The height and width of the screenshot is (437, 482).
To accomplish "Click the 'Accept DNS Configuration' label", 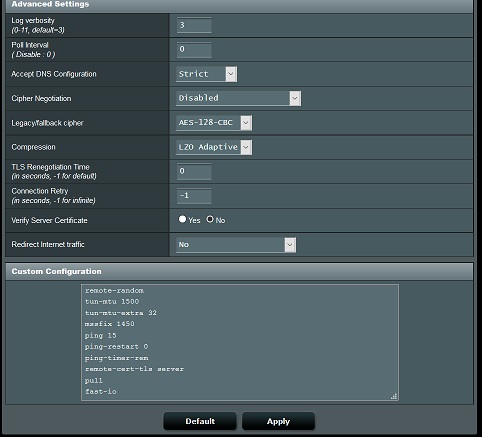I will [54, 74].
